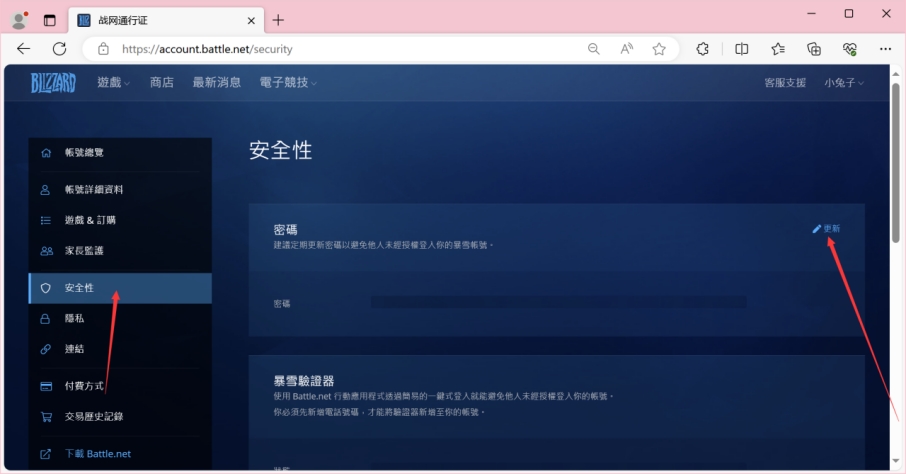The width and height of the screenshot is (906, 474).
Task: Open favorites list icon
Action: pyautogui.click(x=778, y=49)
